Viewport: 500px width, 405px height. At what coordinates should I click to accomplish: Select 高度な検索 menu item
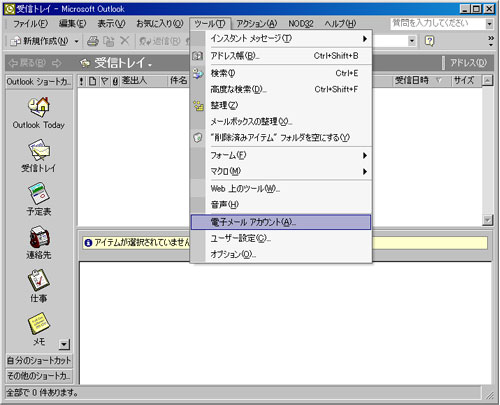tap(281, 89)
